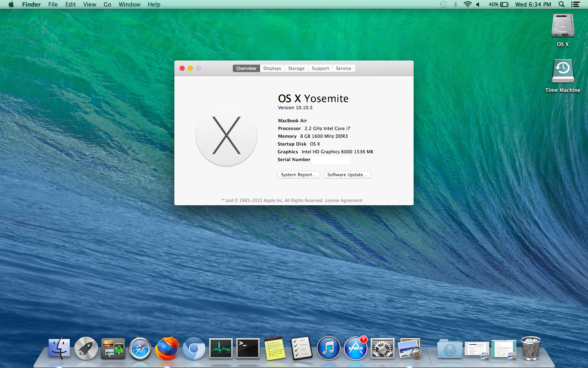Click the MacBook Air model text
The width and height of the screenshot is (588, 368).
(292, 121)
